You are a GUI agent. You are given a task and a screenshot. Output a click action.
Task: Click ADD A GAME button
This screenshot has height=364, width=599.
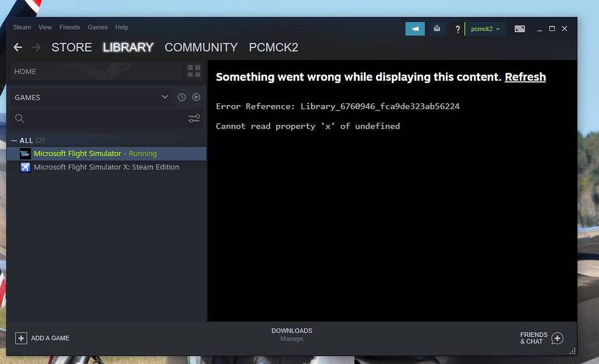click(43, 338)
